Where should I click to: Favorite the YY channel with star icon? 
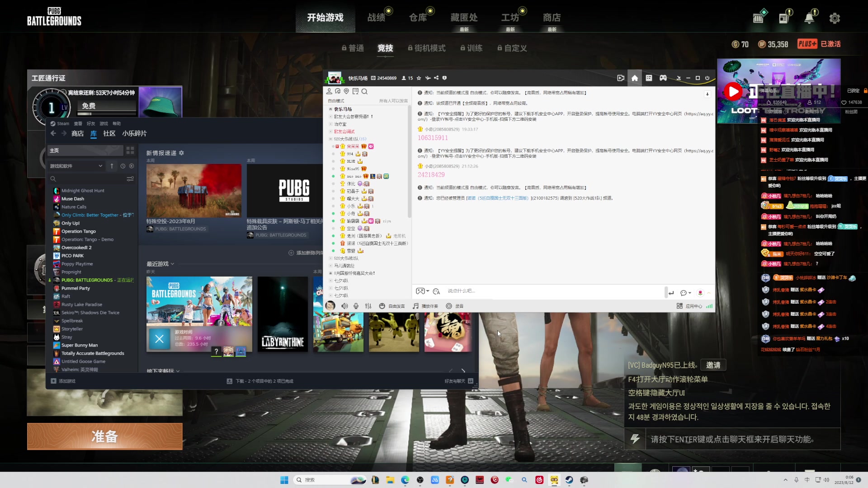[419, 78]
